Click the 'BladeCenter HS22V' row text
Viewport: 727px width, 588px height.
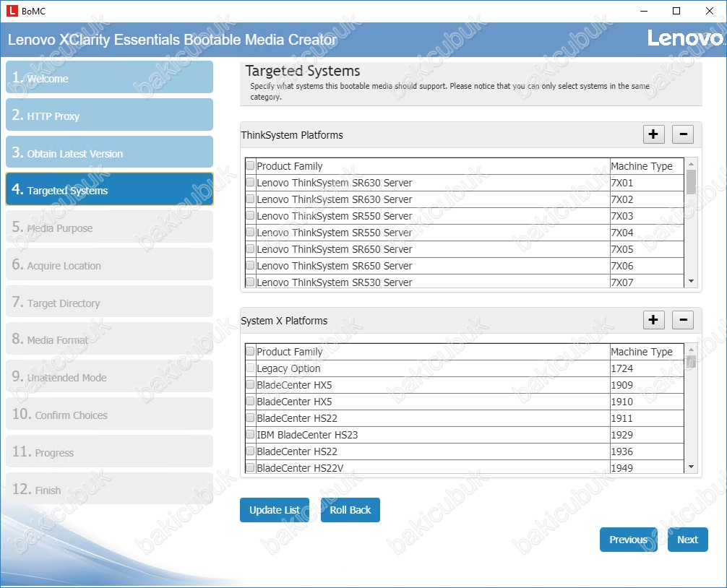click(300, 467)
